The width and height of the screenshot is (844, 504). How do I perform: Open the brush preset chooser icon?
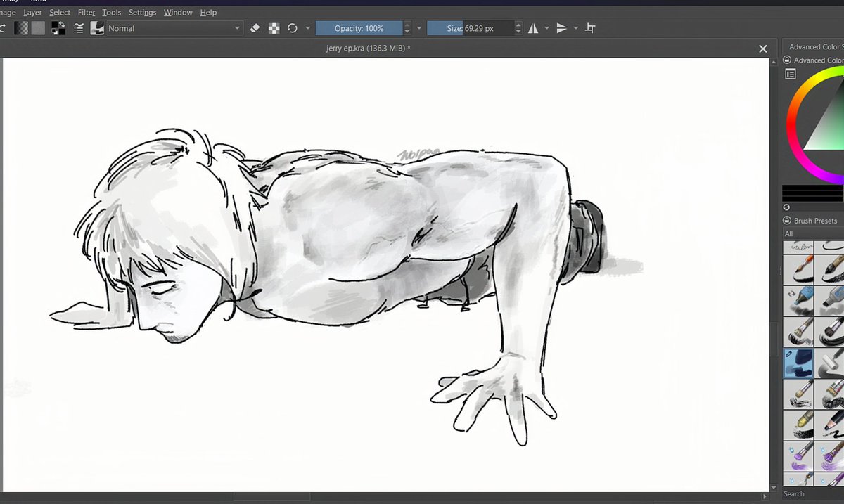tap(97, 28)
